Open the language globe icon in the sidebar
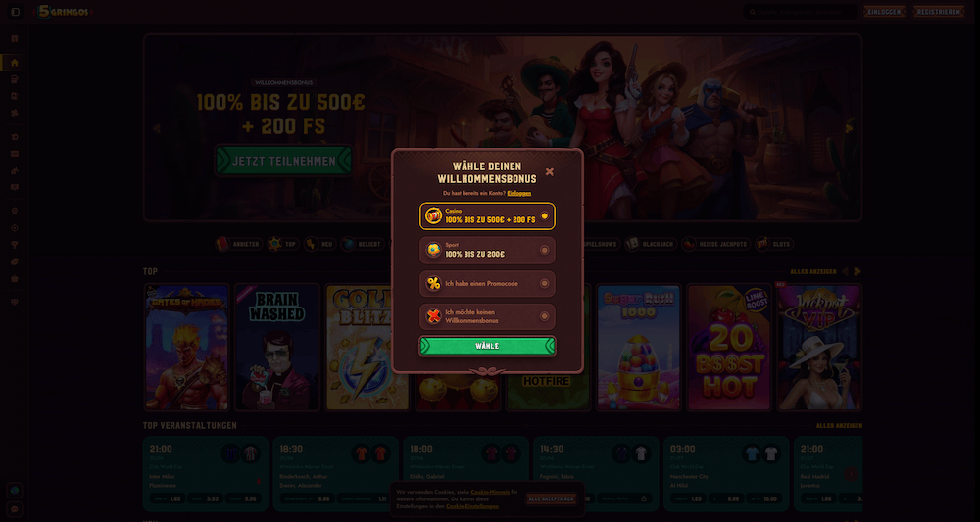The image size is (980, 522). tap(15, 490)
